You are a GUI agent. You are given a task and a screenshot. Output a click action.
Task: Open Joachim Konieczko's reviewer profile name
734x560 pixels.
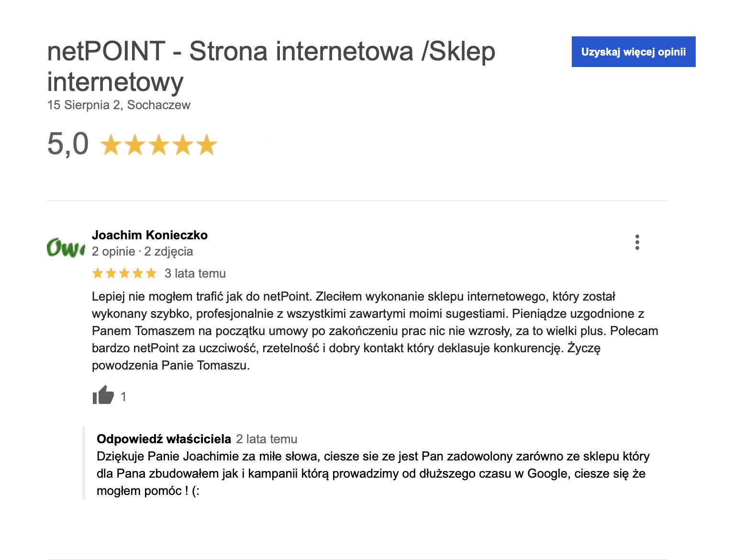pyautogui.click(x=150, y=235)
